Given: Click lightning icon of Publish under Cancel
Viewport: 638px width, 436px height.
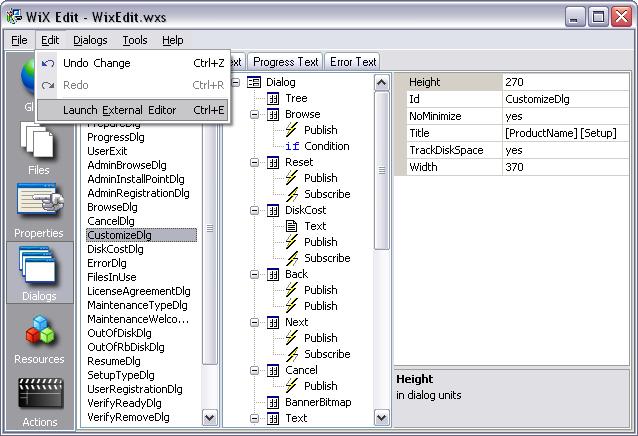Looking at the screenshot, I should 291,386.
